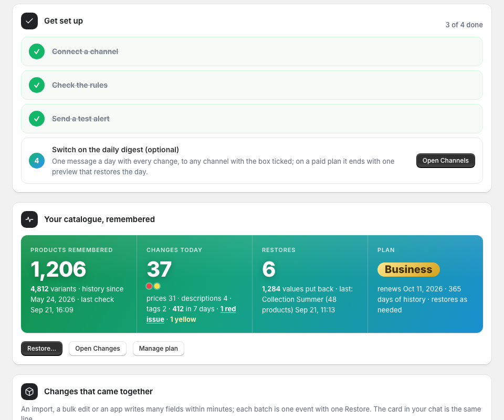Click the 37 changes today figure
The height and width of the screenshot is (420, 504).
tap(159, 269)
